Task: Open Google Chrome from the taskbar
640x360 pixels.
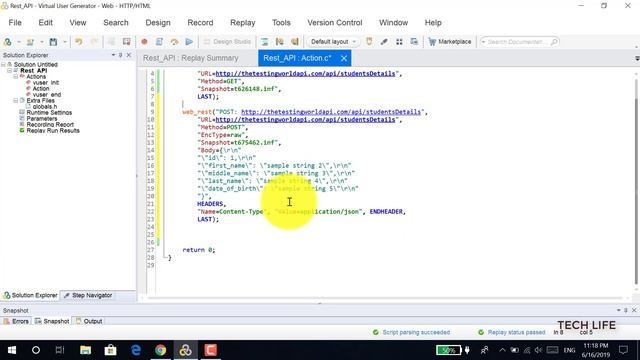Action: 160,350
